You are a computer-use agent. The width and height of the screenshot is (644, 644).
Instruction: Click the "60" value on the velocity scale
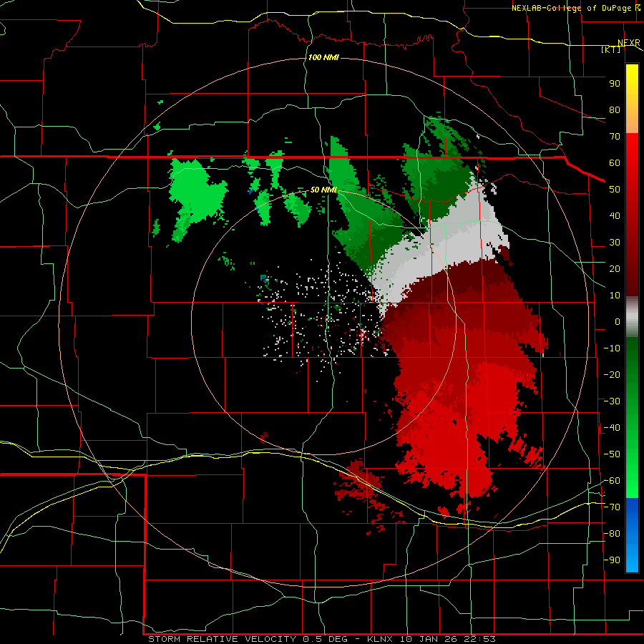pyautogui.click(x=615, y=163)
